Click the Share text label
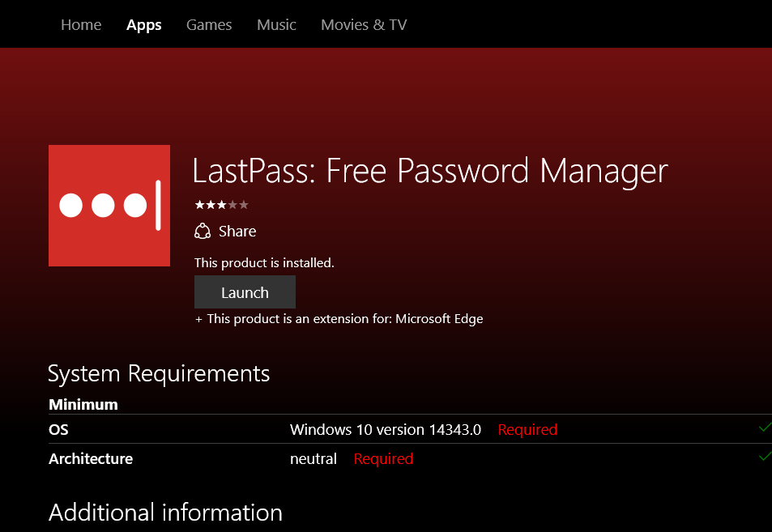The height and width of the screenshot is (532, 772). click(237, 232)
